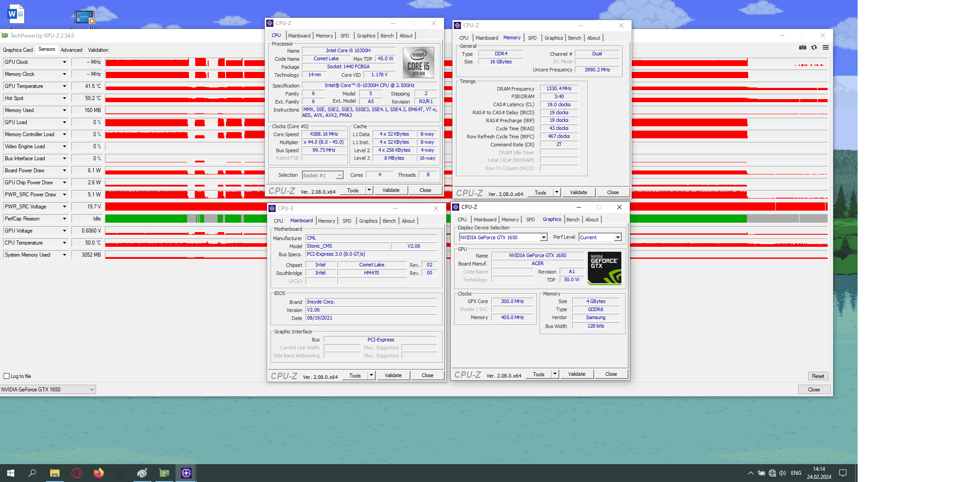Open GPU Clock sensor dropdown

(x=64, y=62)
